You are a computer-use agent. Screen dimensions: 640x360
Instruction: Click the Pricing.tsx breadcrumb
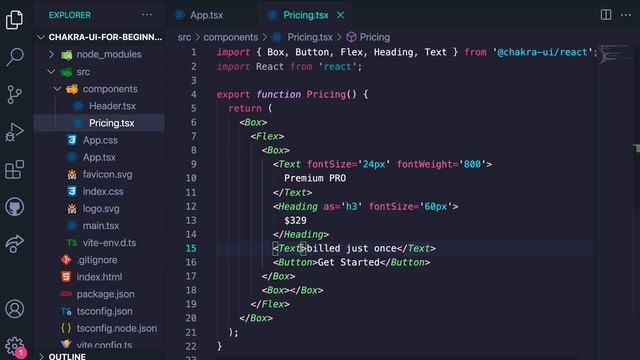(310, 37)
